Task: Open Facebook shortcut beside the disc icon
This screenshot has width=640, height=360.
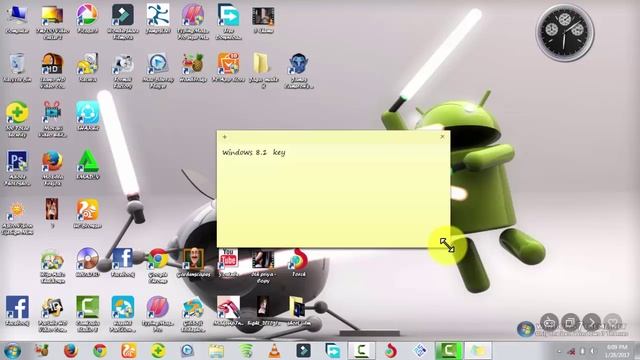Action: [122, 262]
